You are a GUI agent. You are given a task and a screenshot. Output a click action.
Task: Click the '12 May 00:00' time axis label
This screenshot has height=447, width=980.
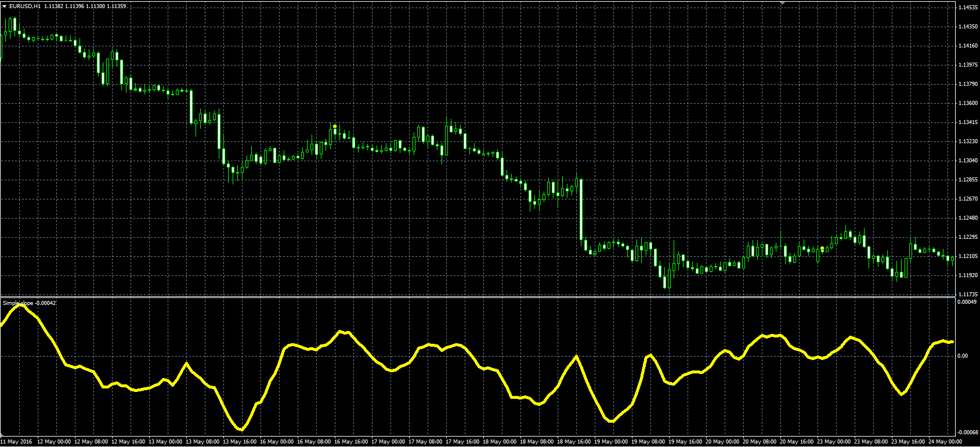(54, 442)
